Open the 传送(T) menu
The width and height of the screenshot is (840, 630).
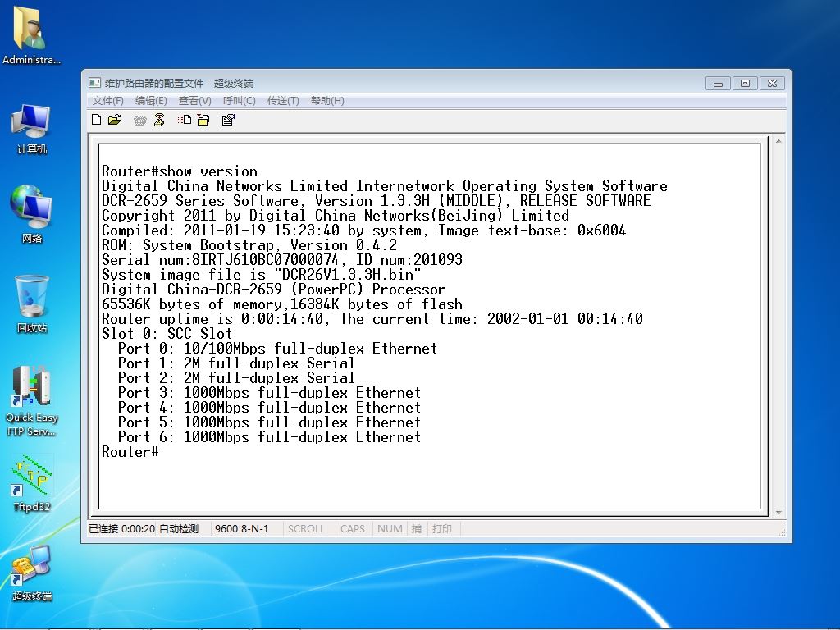tap(283, 101)
